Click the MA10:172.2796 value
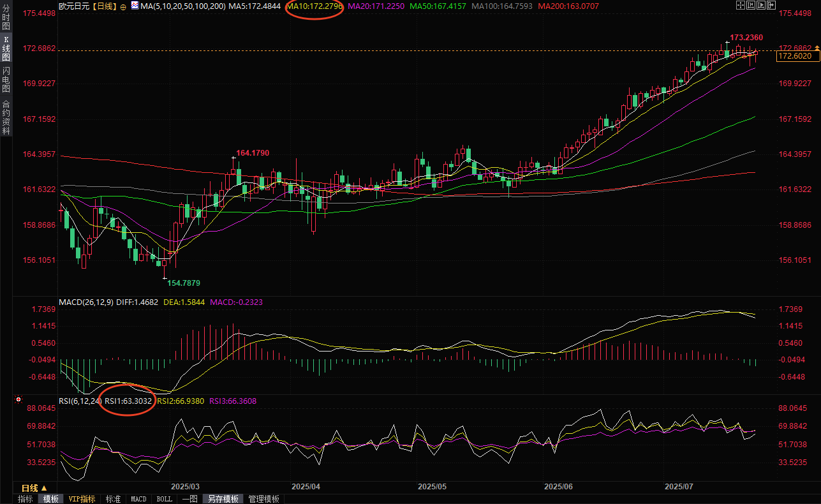Screen dimensions: 821x504 (x=314, y=6)
